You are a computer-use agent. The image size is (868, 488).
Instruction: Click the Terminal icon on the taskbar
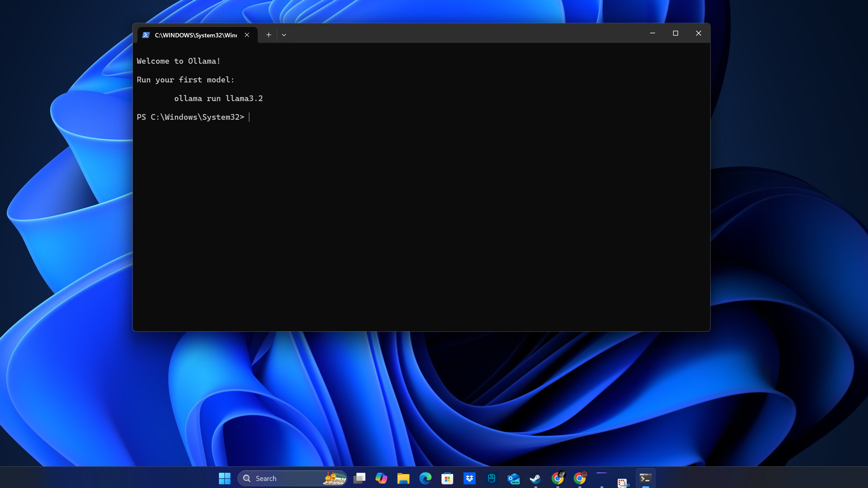[x=645, y=478]
